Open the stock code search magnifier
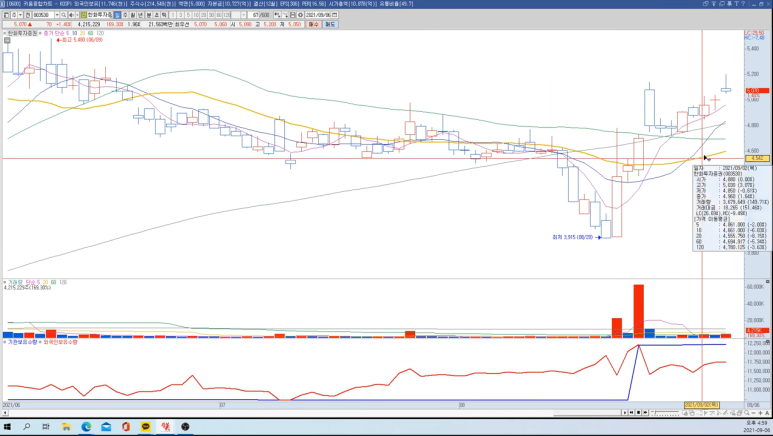The height and width of the screenshot is (436, 773). point(63,15)
